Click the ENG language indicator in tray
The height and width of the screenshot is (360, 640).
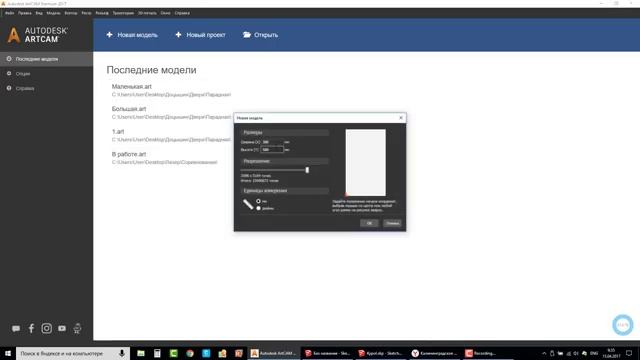pos(594,353)
